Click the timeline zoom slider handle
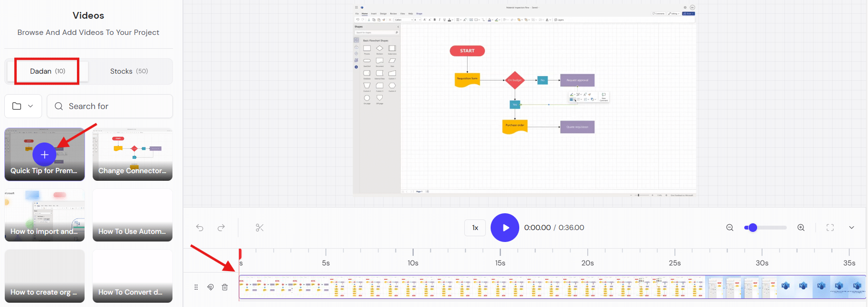 tap(753, 228)
